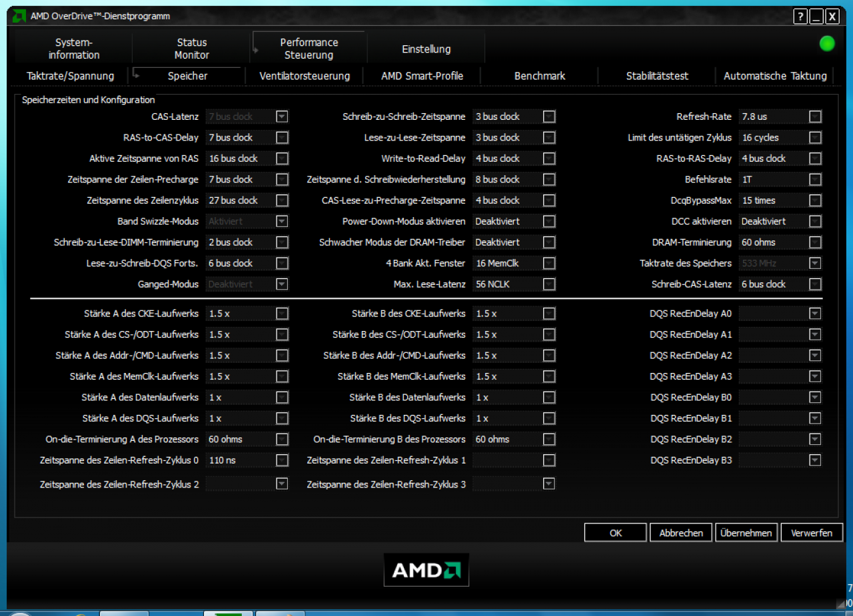853x616 pixels.
Task: Click the help question mark button
Action: pos(800,17)
